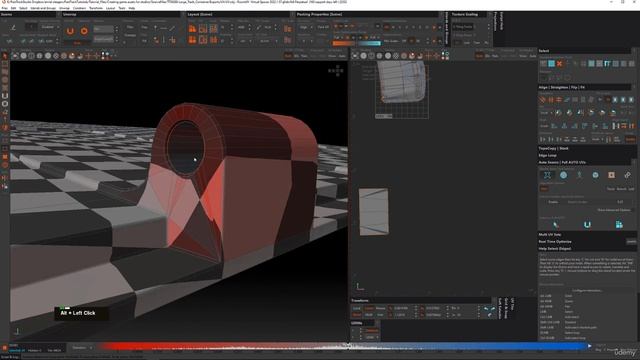
Task: Click the orange gradient slider in Packing Properties
Action: [344, 43]
